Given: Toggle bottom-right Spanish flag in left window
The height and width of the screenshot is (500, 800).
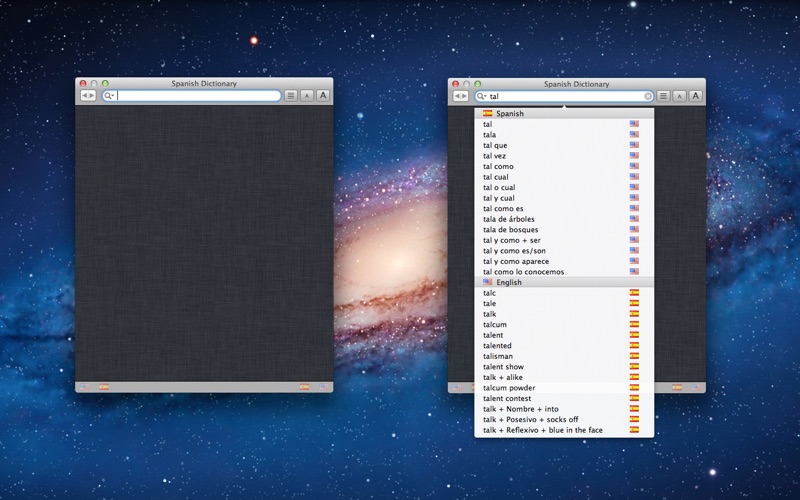Looking at the screenshot, I should click(x=304, y=386).
